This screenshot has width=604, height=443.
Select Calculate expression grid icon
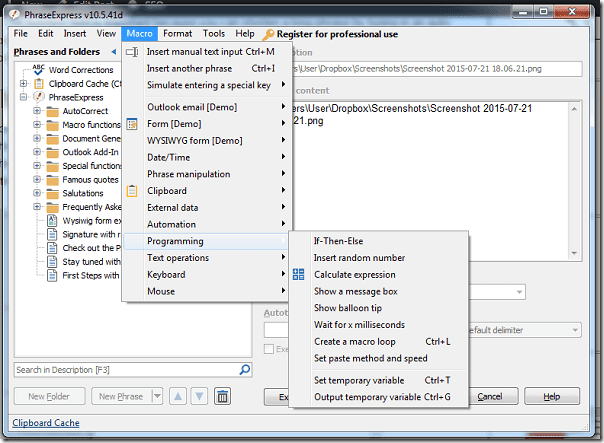(299, 275)
